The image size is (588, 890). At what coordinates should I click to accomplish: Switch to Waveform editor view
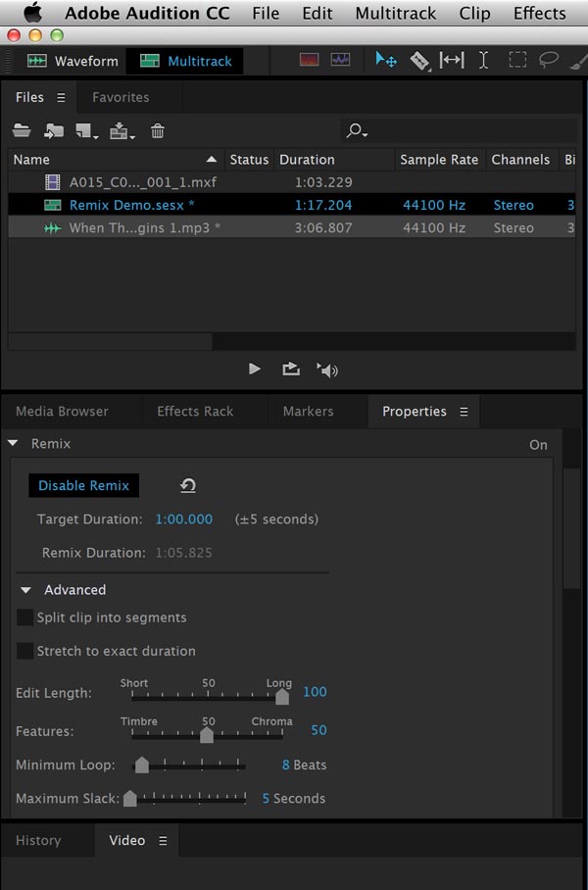click(x=73, y=61)
